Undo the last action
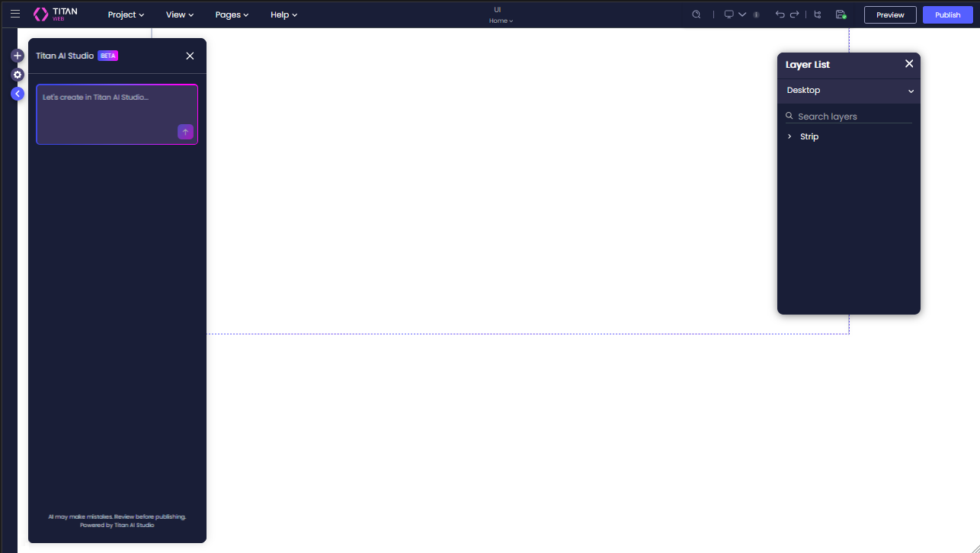Image resolution: width=980 pixels, height=553 pixels. pyautogui.click(x=780, y=14)
